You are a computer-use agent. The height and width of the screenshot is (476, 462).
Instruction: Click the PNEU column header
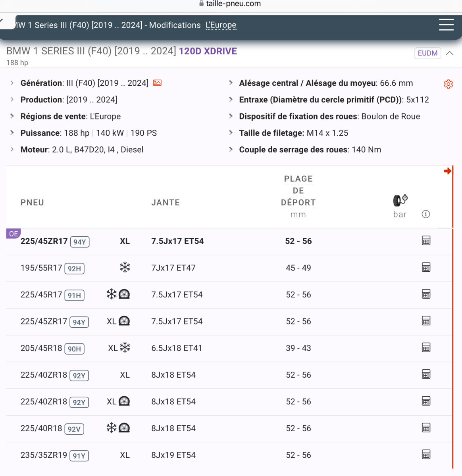32,203
